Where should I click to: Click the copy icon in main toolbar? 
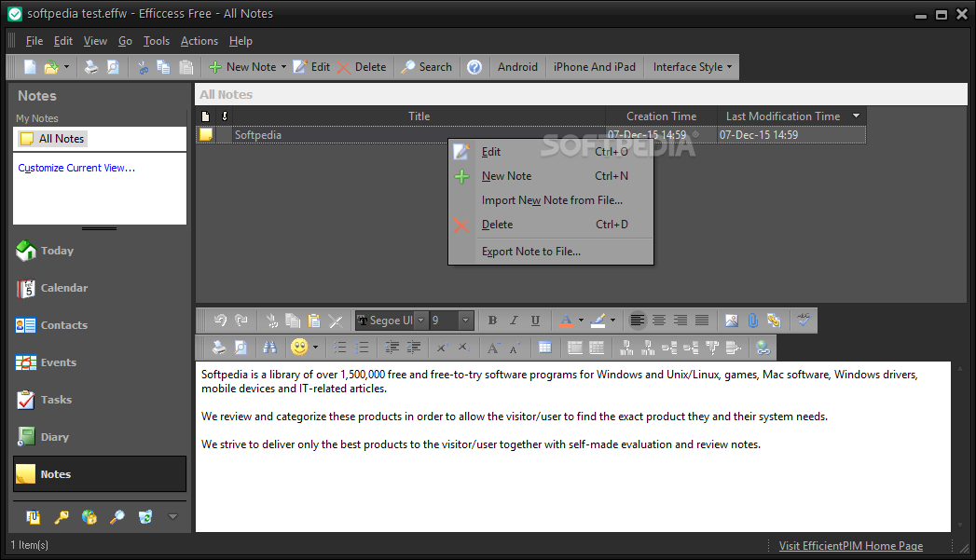point(164,66)
